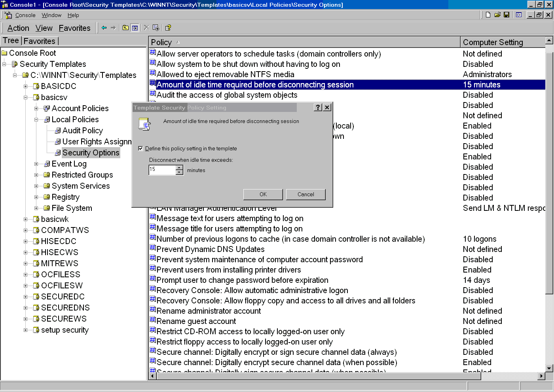The height and width of the screenshot is (392, 554).
Task: Uncheck 'Define this policy setting in the template'
Action: point(140,149)
